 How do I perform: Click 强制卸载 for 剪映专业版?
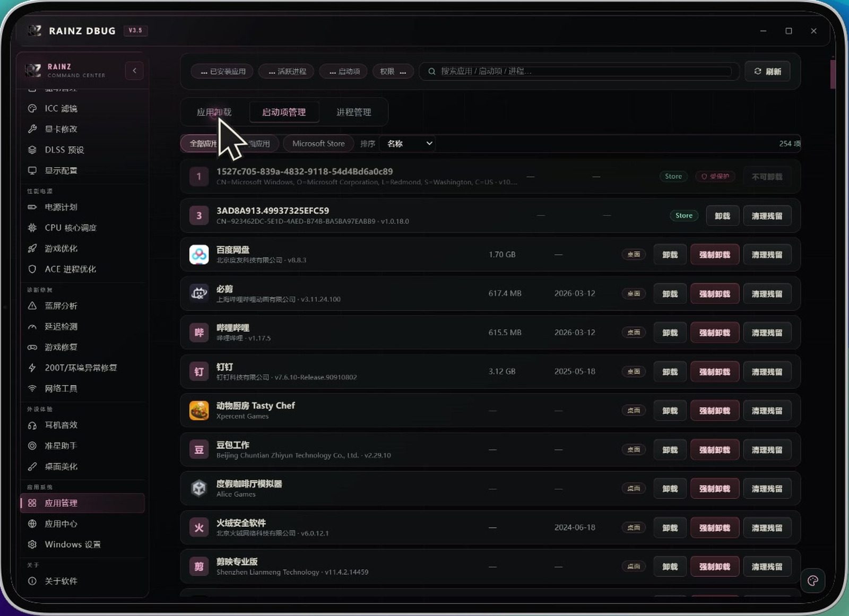coord(715,567)
